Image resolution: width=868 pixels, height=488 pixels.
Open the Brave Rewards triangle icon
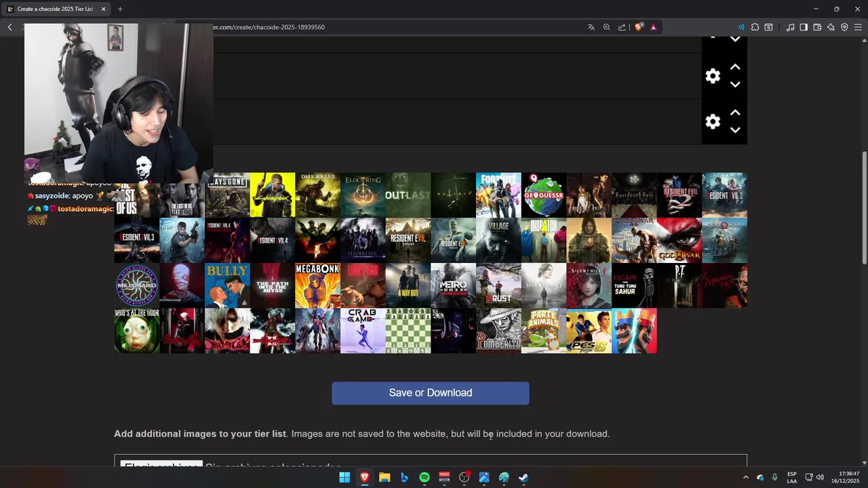click(653, 27)
